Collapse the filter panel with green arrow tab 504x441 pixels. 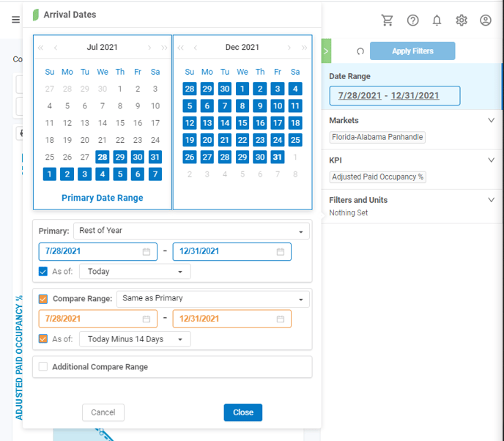click(326, 51)
